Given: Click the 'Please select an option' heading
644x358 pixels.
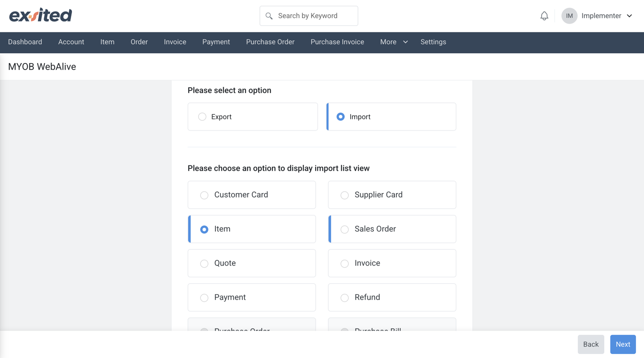Looking at the screenshot, I should [229, 90].
